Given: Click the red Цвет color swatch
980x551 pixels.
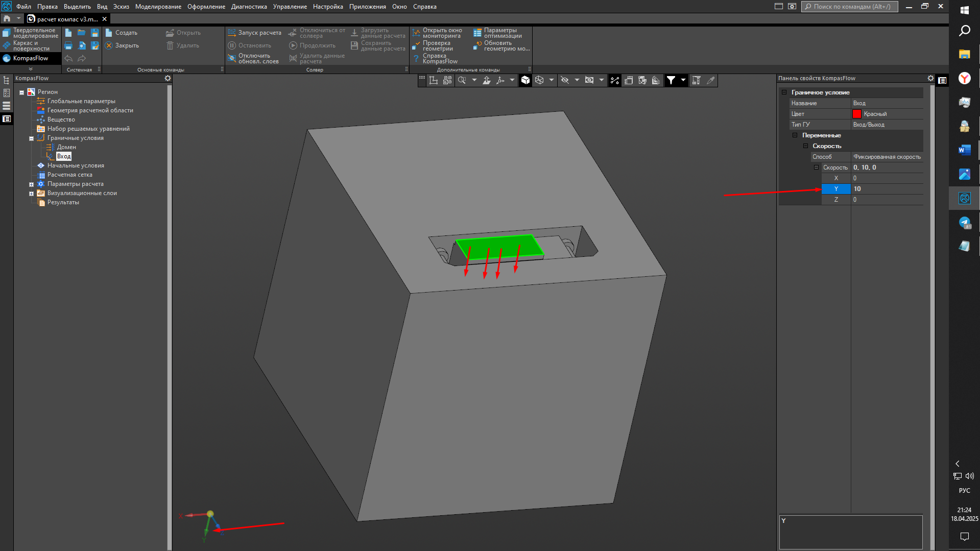Looking at the screenshot, I should click(x=857, y=114).
